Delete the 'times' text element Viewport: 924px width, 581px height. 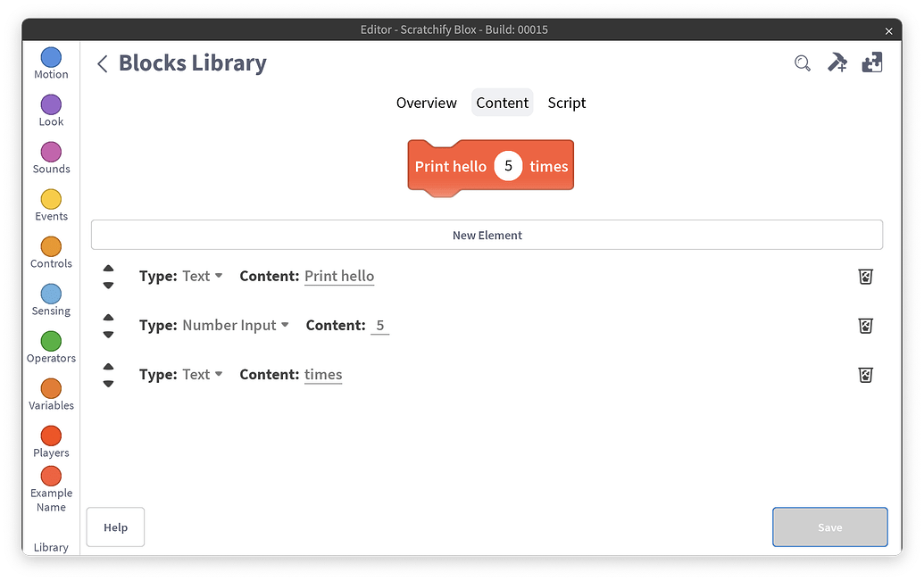coord(865,375)
